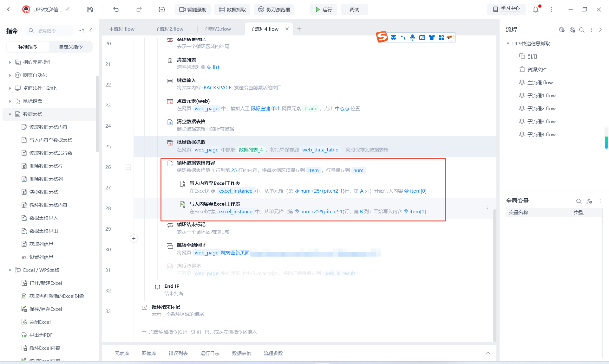Collapse UPS快递信息抓取 tree node
This screenshot has width=609, height=364.
(508, 43)
